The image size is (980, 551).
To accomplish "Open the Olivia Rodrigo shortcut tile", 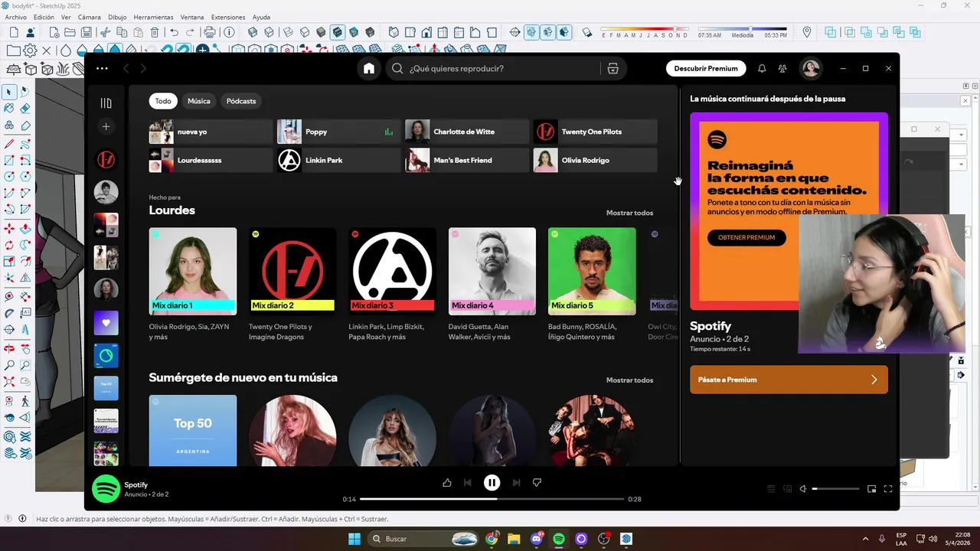I will (595, 160).
